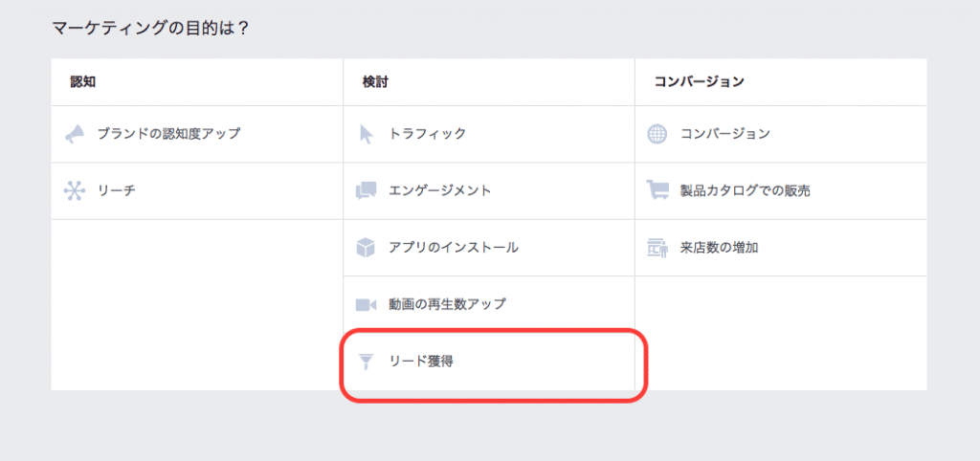Select 来店数の増加 objective
Image resolution: width=980 pixels, height=461 pixels.
tap(781, 248)
